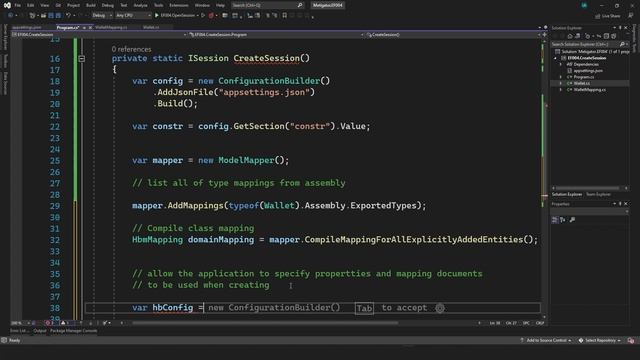Click the Properties categorized view icon
Screen dimensions: 640x360
tap(555, 220)
